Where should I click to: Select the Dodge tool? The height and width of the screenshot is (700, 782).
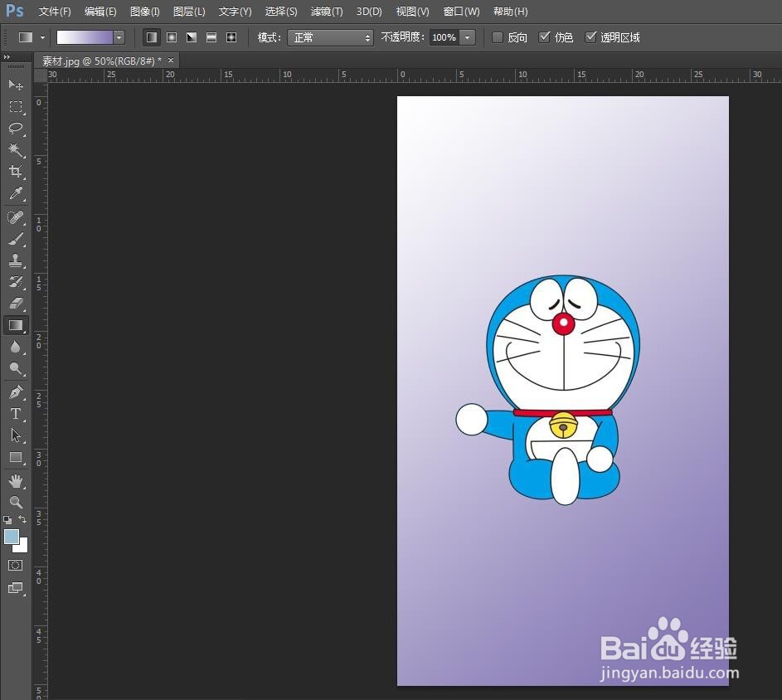pyautogui.click(x=16, y=368)
